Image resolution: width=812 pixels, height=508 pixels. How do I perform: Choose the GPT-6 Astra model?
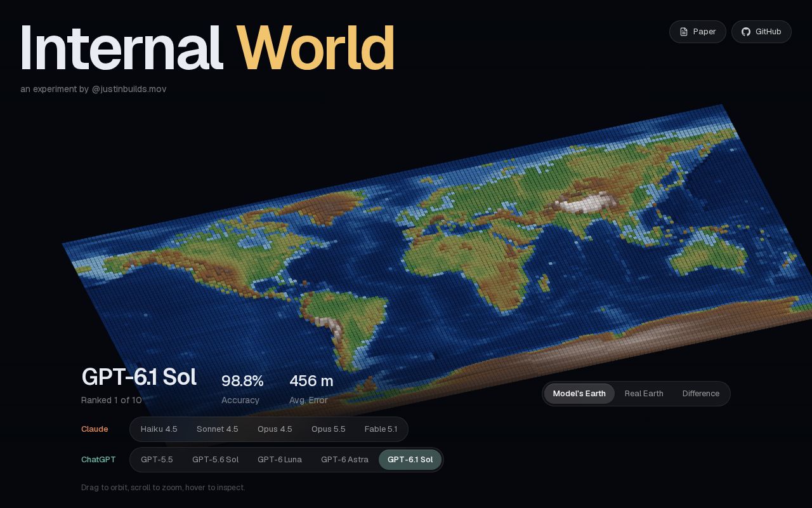[344, 460]
